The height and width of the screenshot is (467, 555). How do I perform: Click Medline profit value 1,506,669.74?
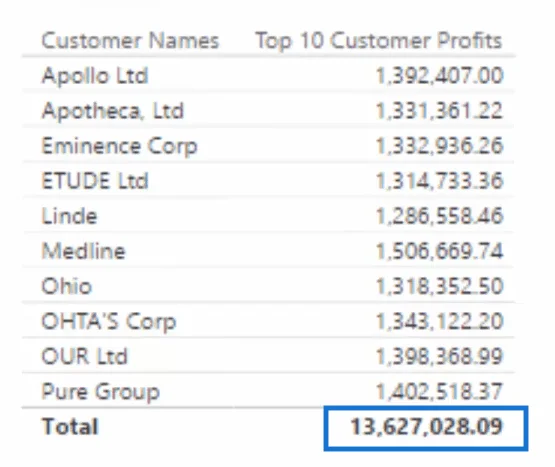point(439,251)
